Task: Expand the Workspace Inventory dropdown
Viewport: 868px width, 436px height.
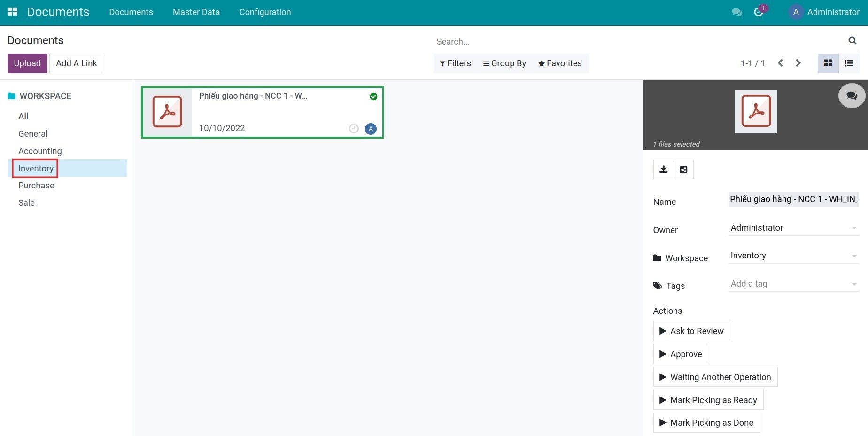Action: 793,256
